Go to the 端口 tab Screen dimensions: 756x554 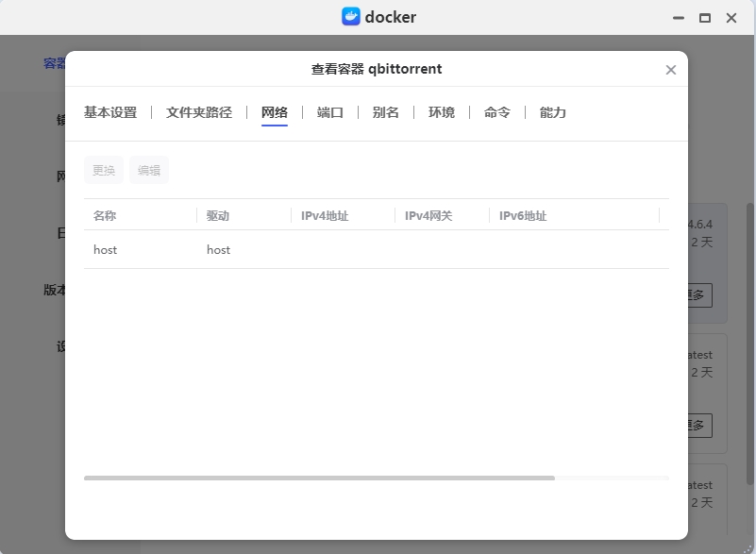(330, 112)
